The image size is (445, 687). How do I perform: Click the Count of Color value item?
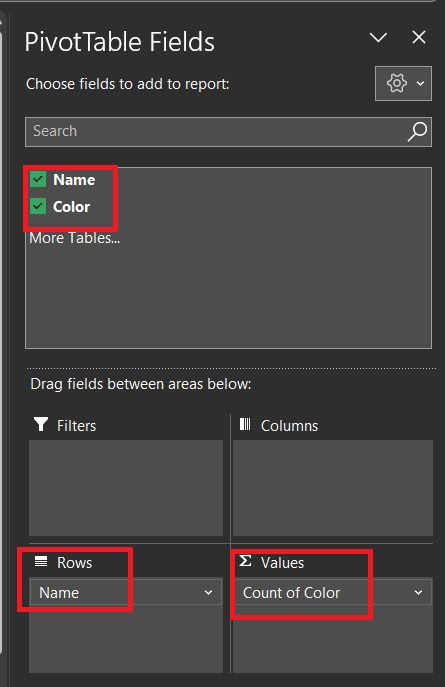tap(333, 592)
